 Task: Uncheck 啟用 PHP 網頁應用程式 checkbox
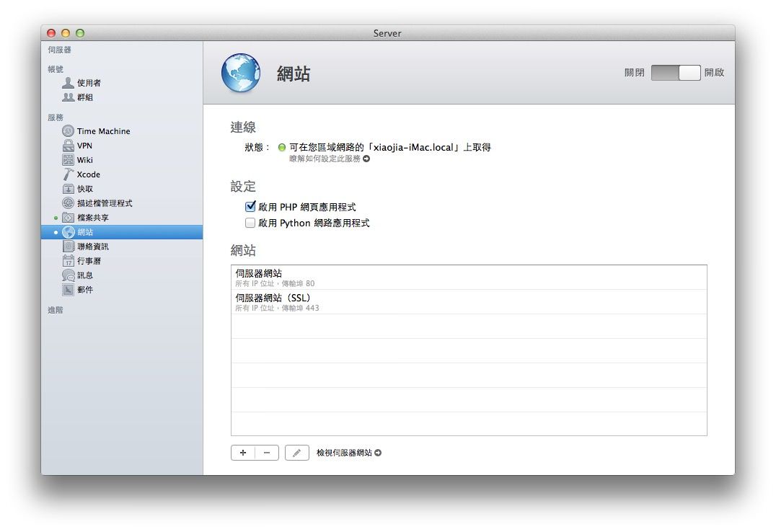(250, 207)
